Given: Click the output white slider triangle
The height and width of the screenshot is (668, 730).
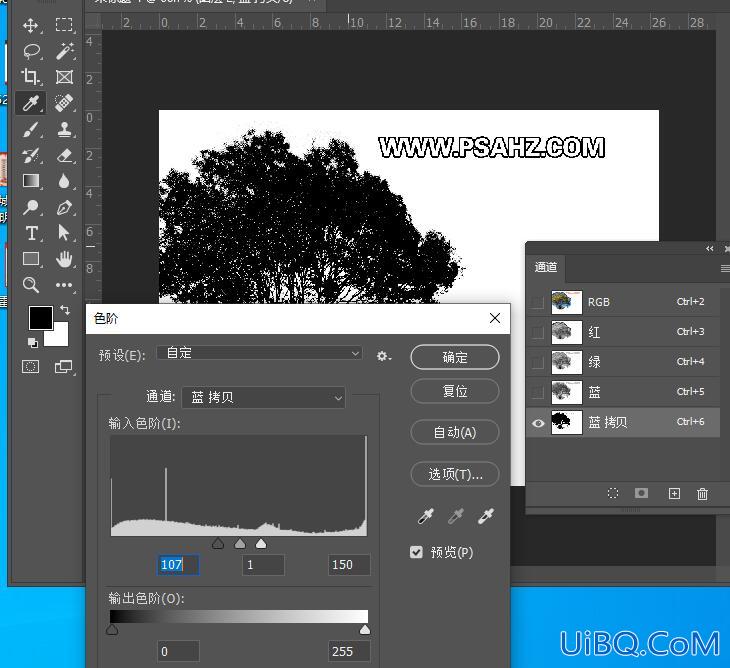Looking at the screenshot, I should (x=365, y=630).
